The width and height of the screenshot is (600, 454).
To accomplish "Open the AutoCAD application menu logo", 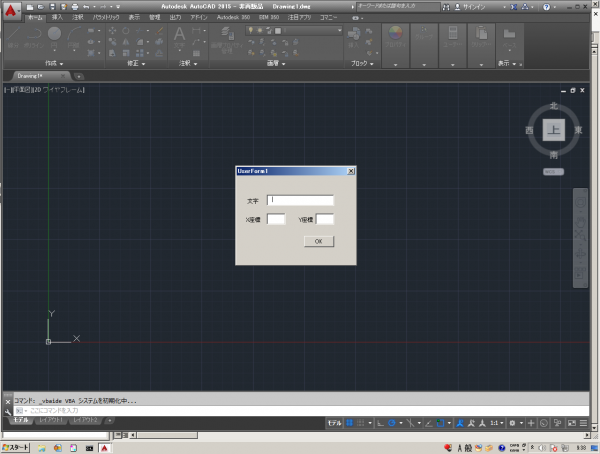I will (10, 9).
